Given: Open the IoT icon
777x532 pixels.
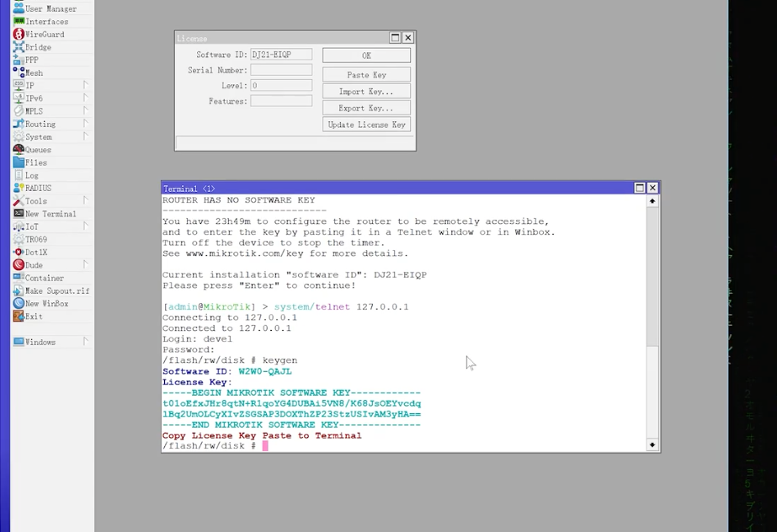Looking at the screenshot, I should (x=19, y=226).
